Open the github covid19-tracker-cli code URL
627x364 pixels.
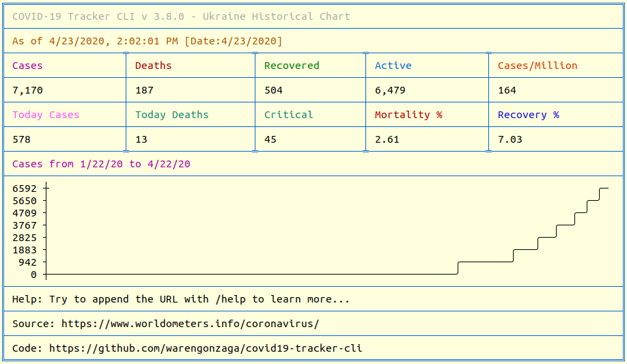coord(206,348)
